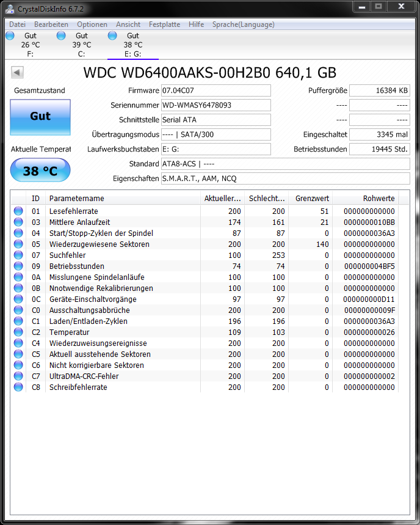This screenshot has height=525, width=420.
Task: Click status orb of Laden/Entladen-Zyklen row
Action: (x=18, y=321)
